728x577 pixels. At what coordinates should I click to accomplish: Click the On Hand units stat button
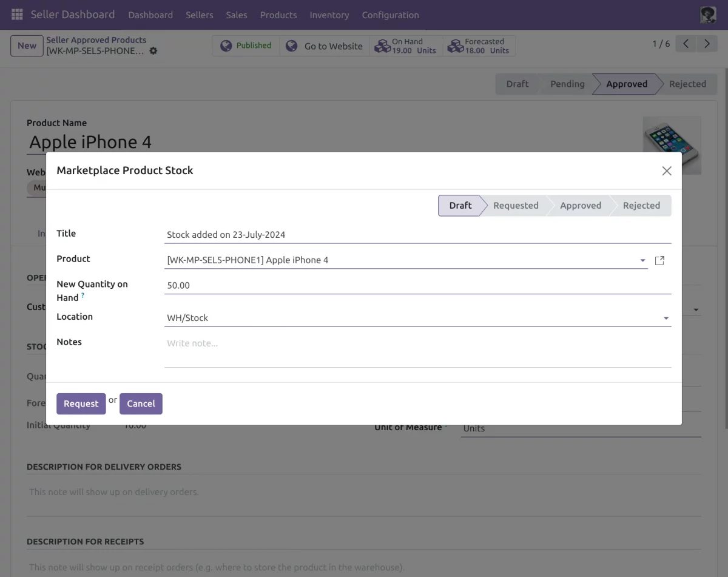[406, 46]
